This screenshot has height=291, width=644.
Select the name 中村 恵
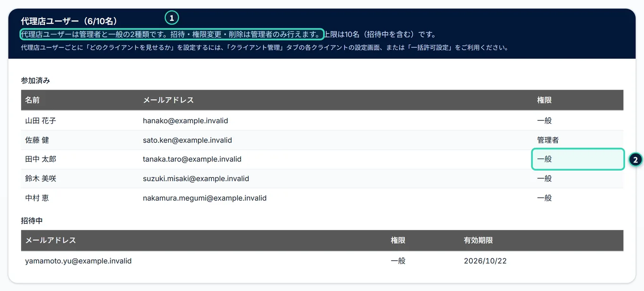pyautogui.click(x=37, y=198)
